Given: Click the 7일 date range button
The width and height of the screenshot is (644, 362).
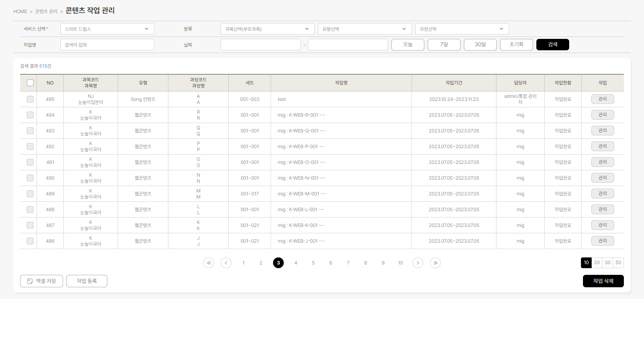Looking at the screenshot, I should click(444, 45).
